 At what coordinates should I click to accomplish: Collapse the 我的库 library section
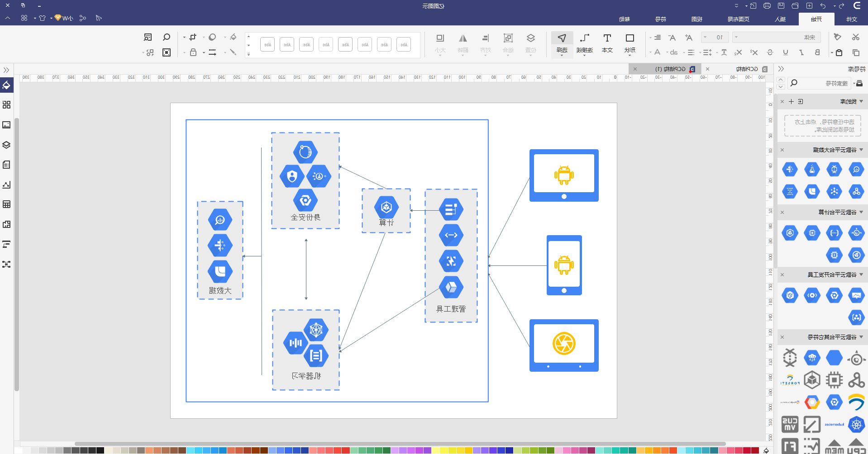coord(861,101)
